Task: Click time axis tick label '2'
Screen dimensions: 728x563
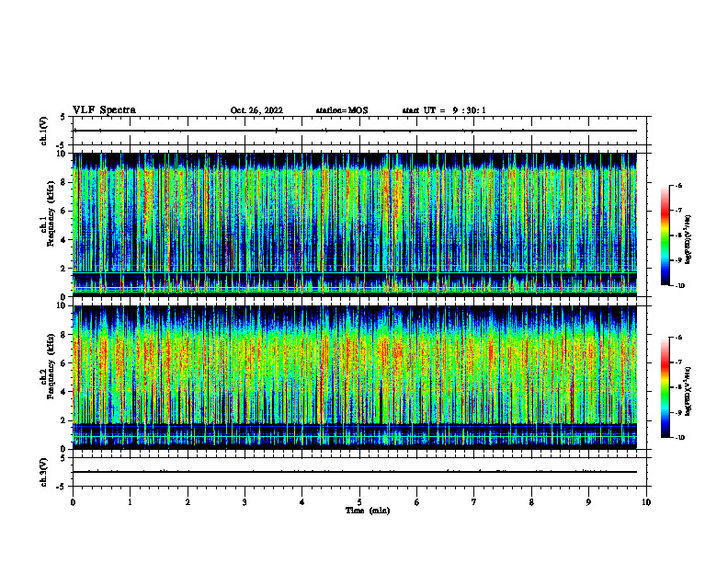Action: (188, 502)
